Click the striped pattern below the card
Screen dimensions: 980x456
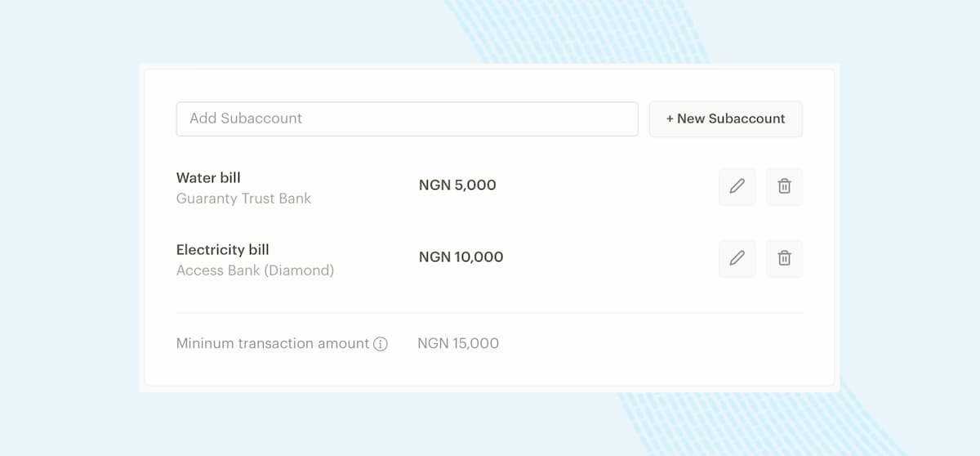(735, 421)
